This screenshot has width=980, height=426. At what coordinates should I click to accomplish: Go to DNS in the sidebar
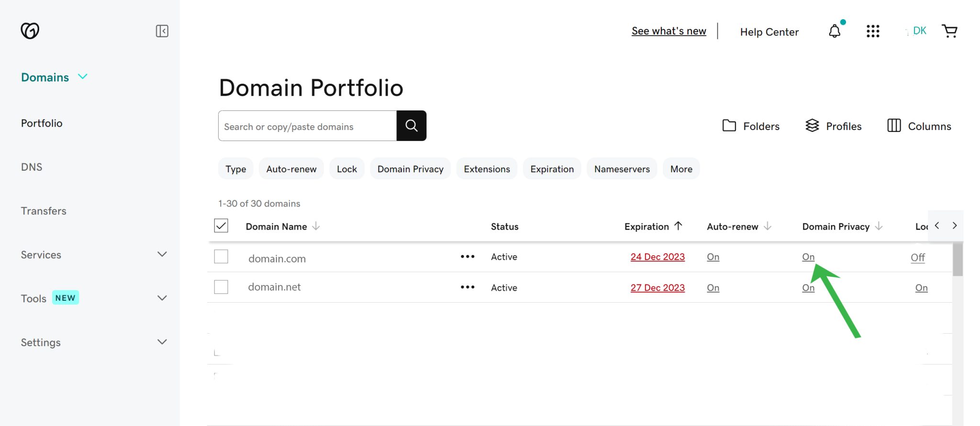coord(32,167)
